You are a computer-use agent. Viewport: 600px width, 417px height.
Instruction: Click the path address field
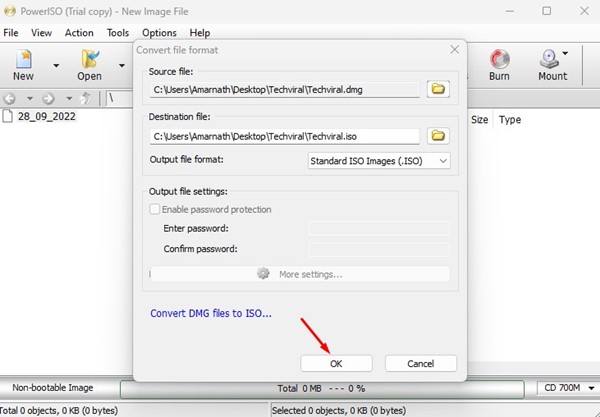pyautogui.click(x=119, y=99)
